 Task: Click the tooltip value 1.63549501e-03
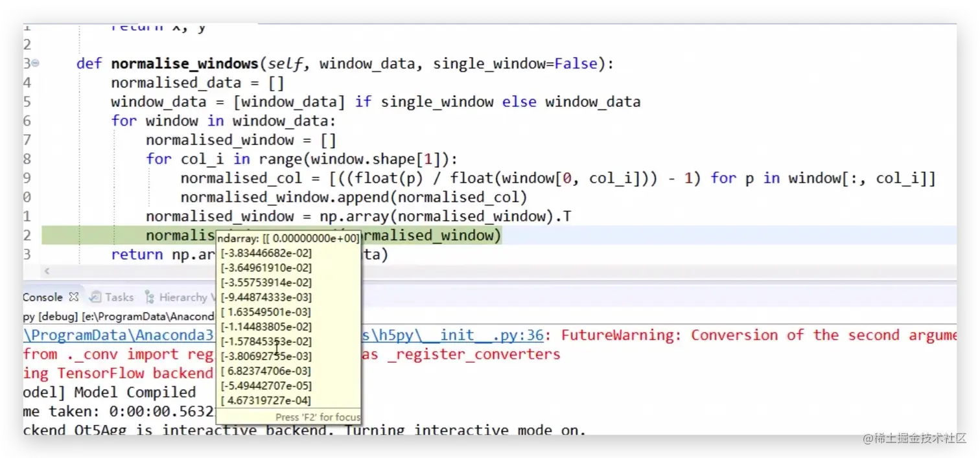(x=266, y=312)
